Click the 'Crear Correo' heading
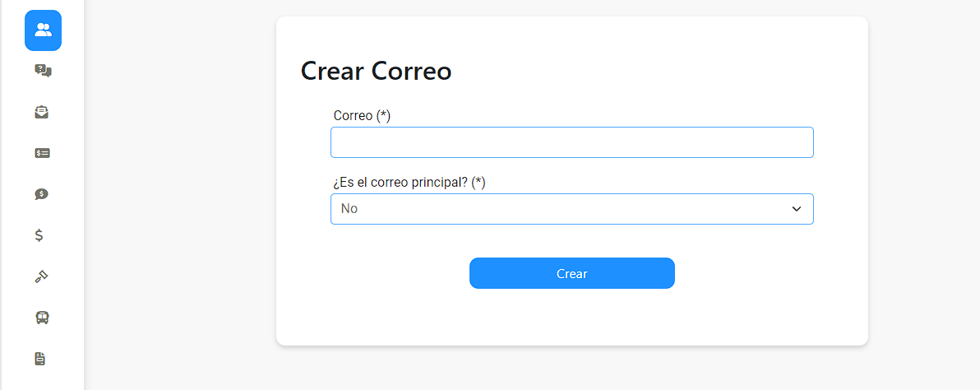This screenshot has height=390, width=980. (x=377, y=71)
